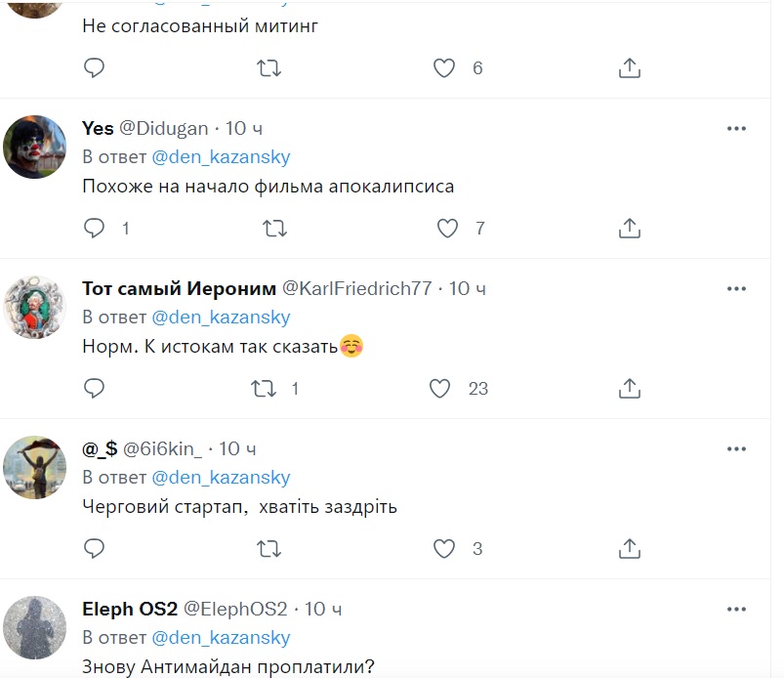Like Didugan's tweet with 7 likes
Screen dimensions: 784x678
click(x=447, y=229)
